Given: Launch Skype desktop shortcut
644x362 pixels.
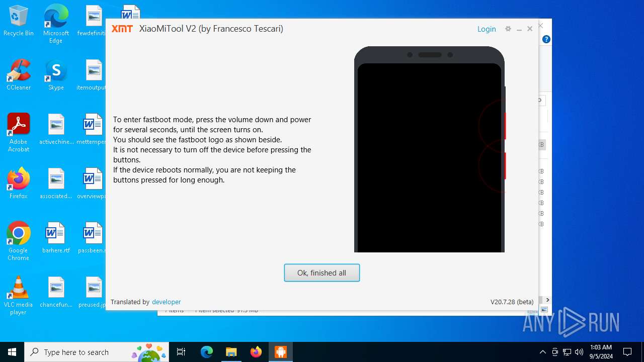Looking at the screenshot, I should click(56, 75).
